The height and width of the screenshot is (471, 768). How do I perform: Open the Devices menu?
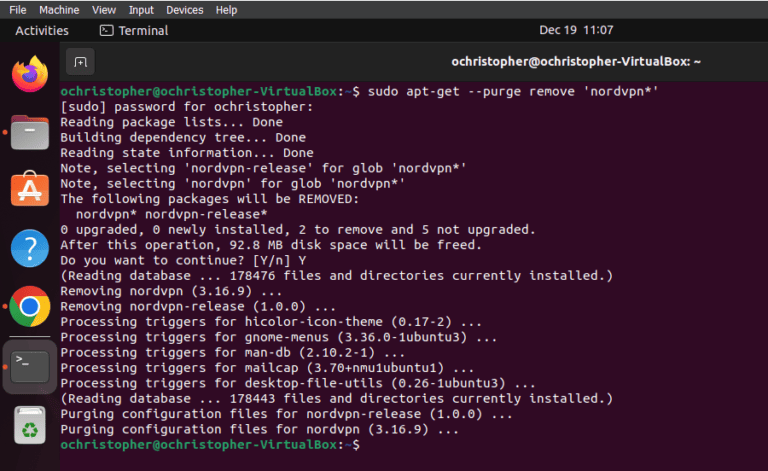click(185, 10)
